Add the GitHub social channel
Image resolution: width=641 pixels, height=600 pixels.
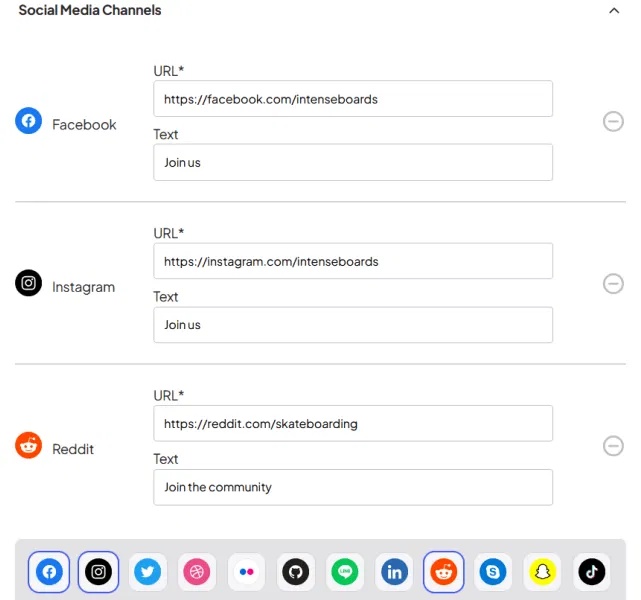(x=295, y=572)
